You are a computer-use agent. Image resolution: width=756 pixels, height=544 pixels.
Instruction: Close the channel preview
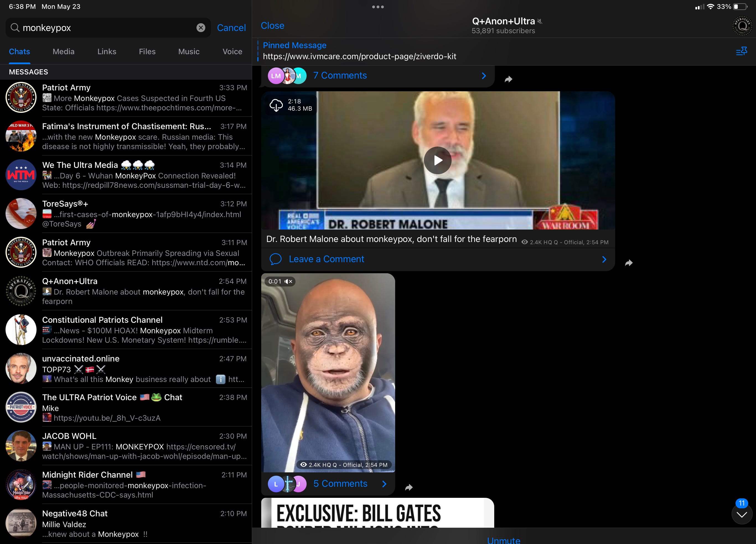(272, 26)
